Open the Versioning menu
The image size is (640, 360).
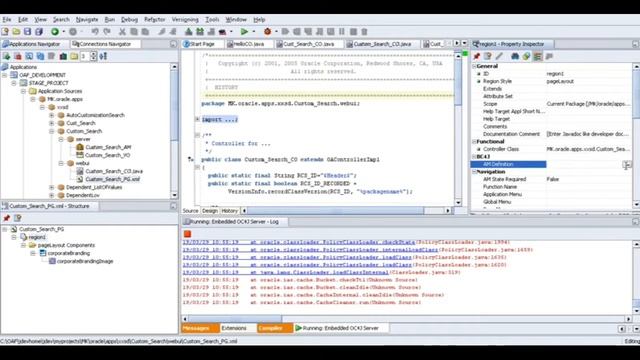[x=185, y=20]
